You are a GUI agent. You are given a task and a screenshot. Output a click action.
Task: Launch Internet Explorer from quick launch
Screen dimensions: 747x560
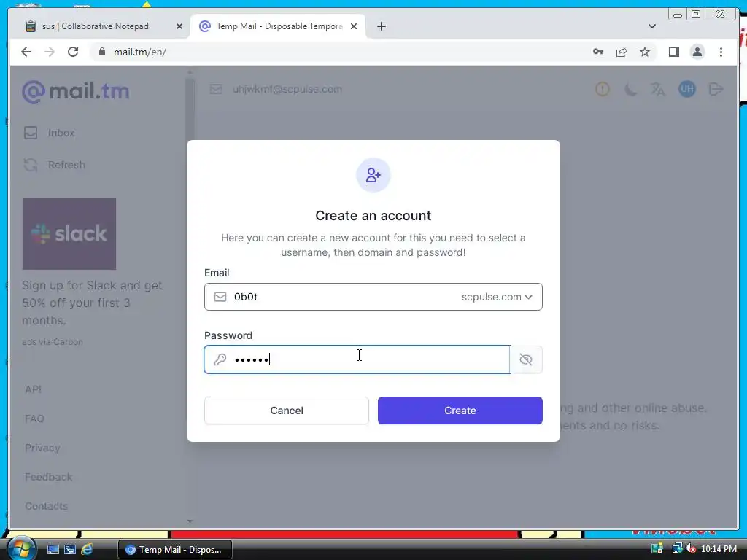pos(87,550)
